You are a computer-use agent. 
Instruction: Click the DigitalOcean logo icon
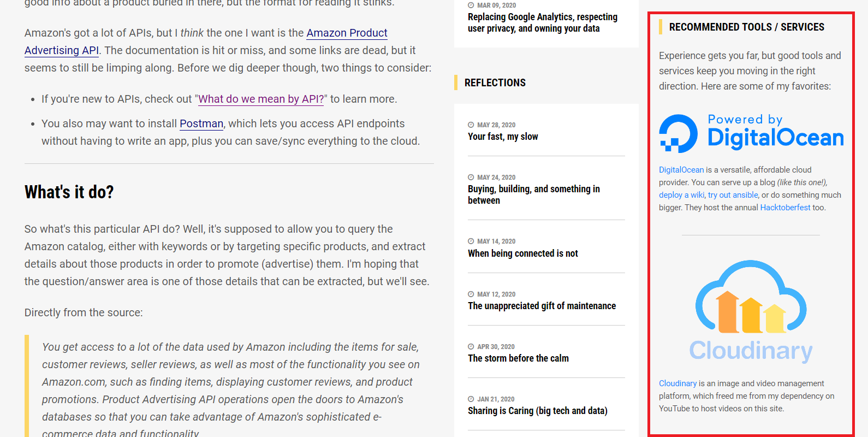point(679,133)
